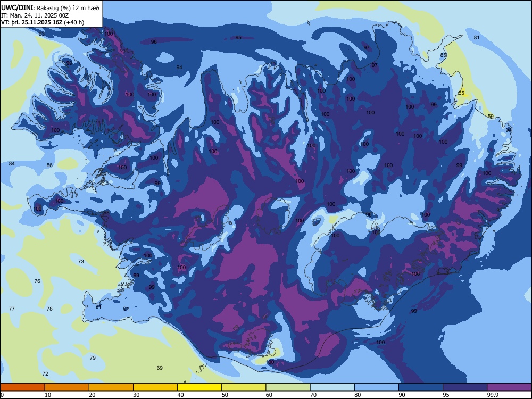
Task: Click the 81 humidity value in northeast
Action: 476,38
